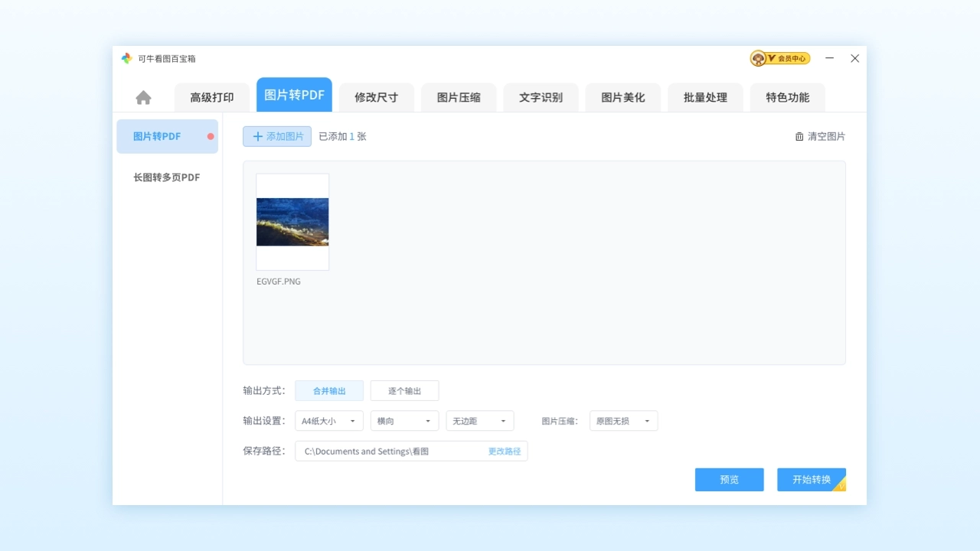Click the plus icon to 添加图片
Image resolution: width=980 pixels, height=551 pixels.
click(260, 136)
